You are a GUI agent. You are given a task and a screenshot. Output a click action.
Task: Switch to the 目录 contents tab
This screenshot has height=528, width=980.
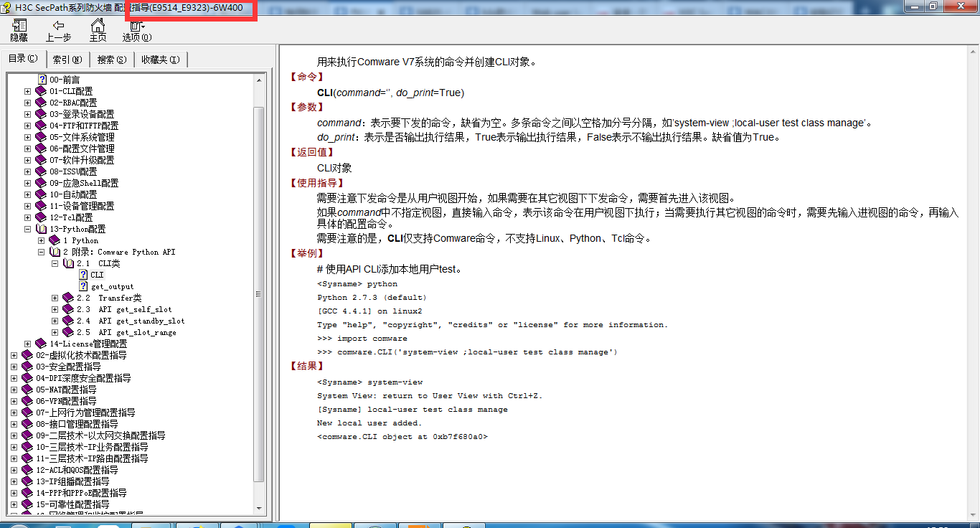click(24, 59)
